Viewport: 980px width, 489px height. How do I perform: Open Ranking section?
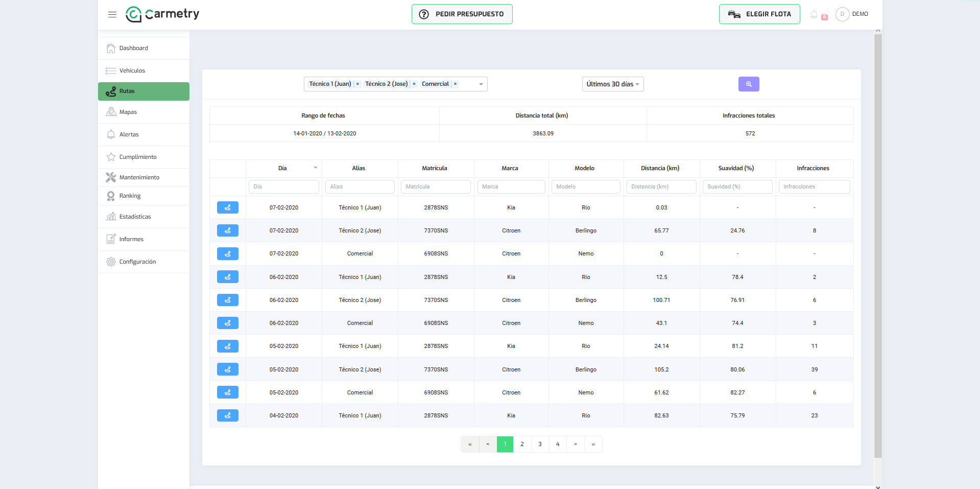click(144, 196)
